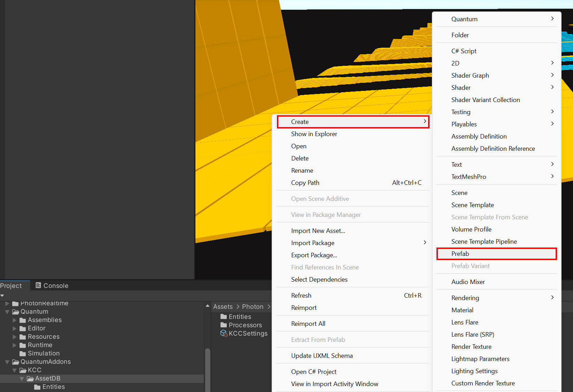Open the Rendering submenu

pos(496,298)
